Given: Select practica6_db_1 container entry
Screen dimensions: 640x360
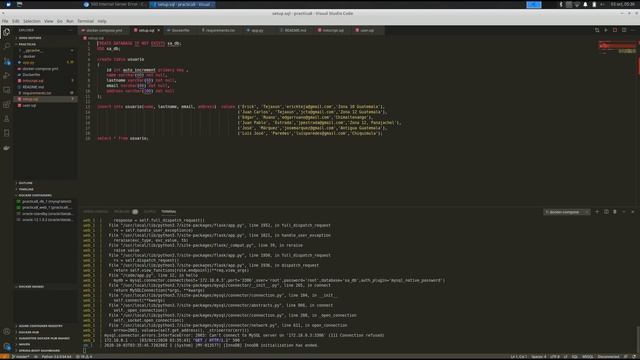Looking at the screenshot, I should point(46,202).
